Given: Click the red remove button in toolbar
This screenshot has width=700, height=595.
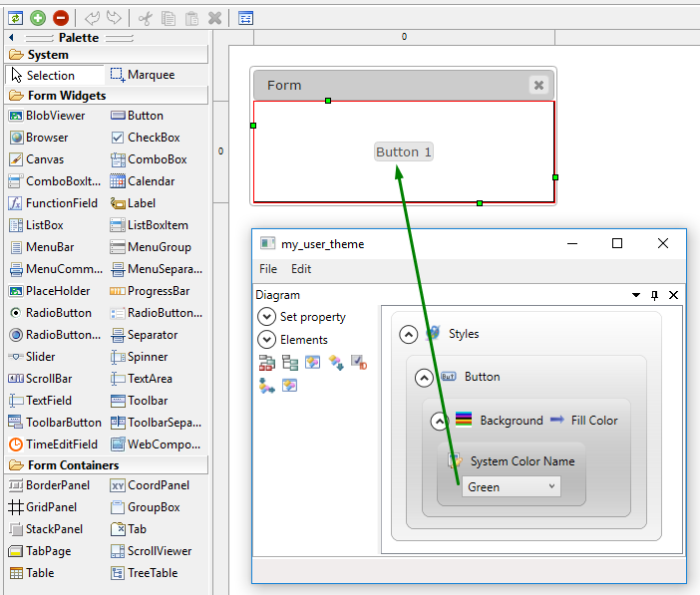Looking at the screenshot, I should [x=61, y=18].
